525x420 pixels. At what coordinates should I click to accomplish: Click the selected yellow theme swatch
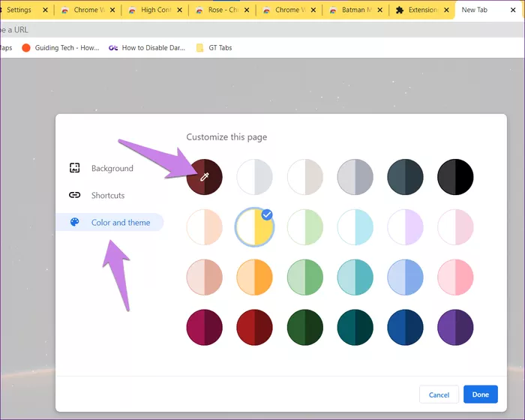254,227
